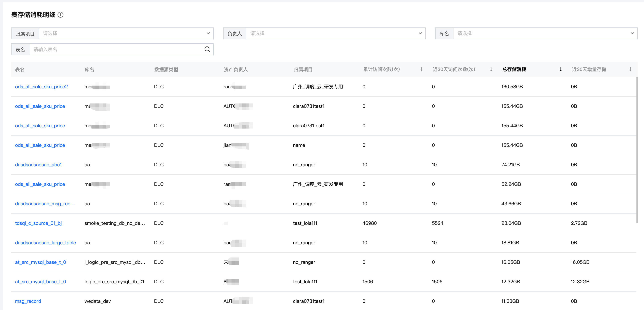Open dasdsadsadsae_msg_rec... table link
Viewport: 644px width, 310px height.
(x=45, y=204)
